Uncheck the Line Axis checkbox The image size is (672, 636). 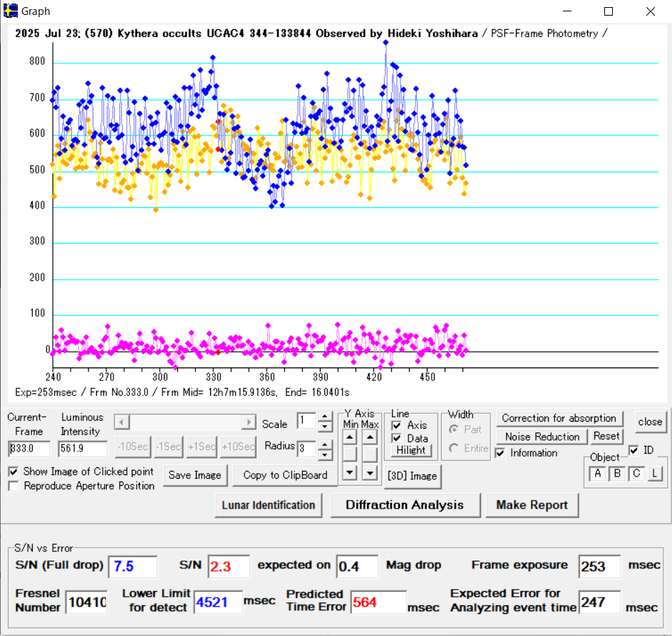pyautogui.click(x=397, y=425)
